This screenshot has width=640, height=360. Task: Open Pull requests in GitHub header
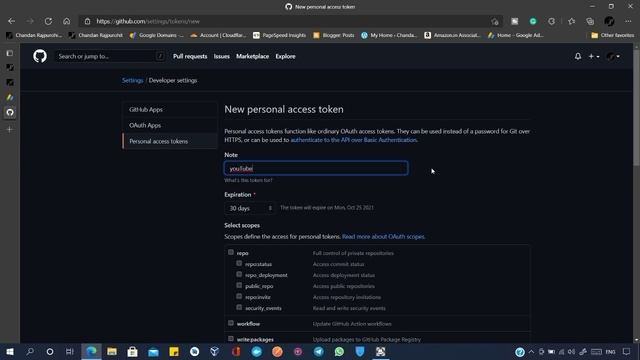click(190, 56)
